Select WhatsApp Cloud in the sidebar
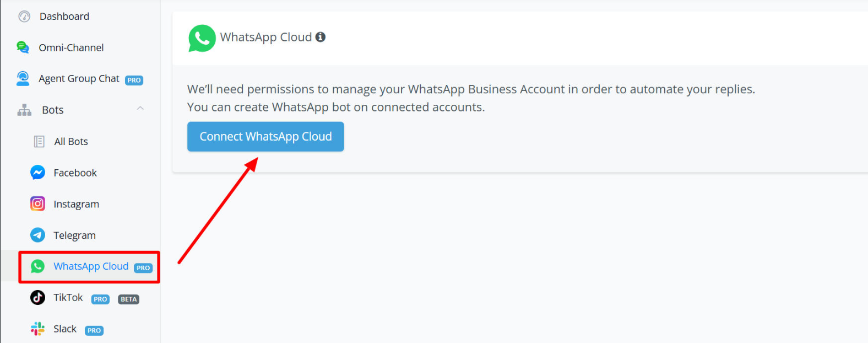868x343 pixels. coord(91,266)
